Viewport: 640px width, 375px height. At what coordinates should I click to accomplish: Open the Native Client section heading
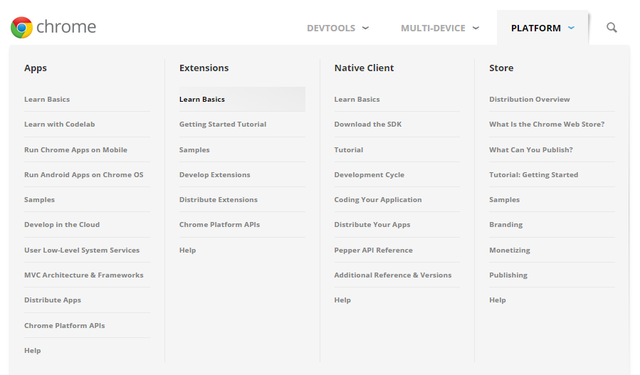click(364, 68)
